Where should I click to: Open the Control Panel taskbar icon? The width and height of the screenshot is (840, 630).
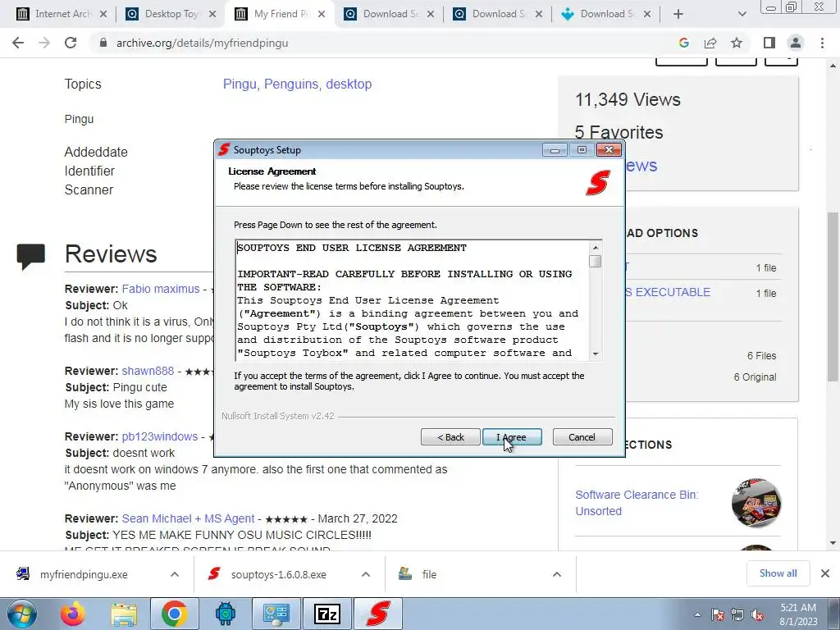pyautogui.click(x=276, y=614)
